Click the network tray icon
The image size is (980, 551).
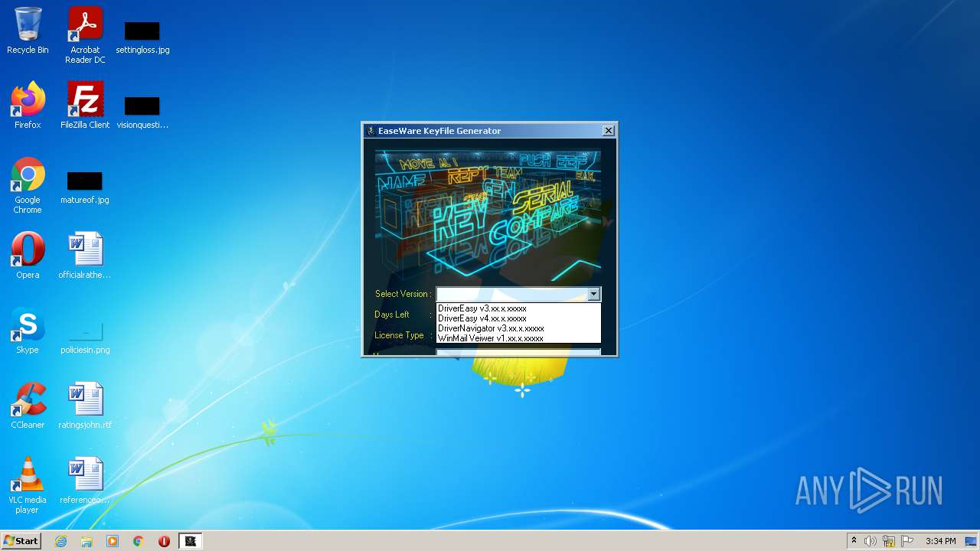click(x=889, y=541)
